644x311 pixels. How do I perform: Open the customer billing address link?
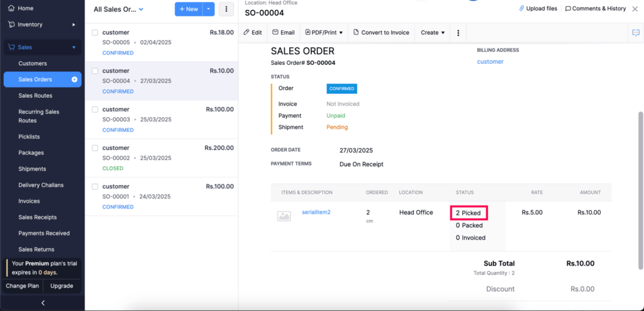pos(490,62)
